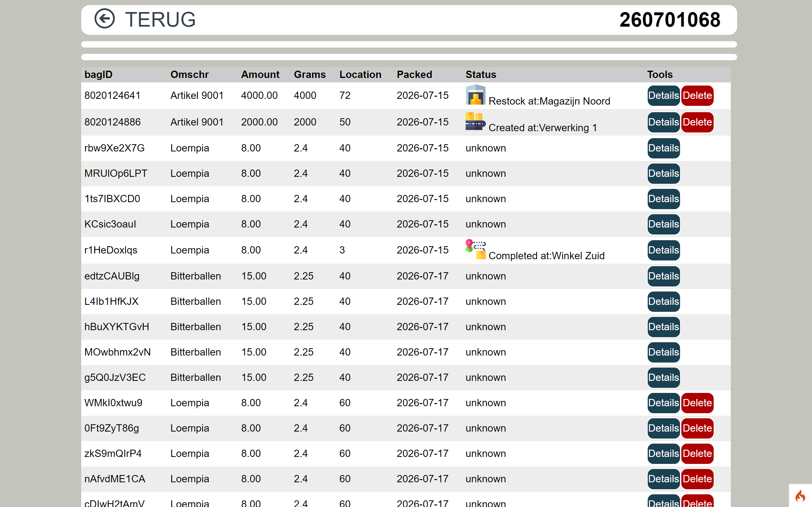View Details for bag rbw9Xe2X7G
Screen dimensions: 812x507
(x=663, y=148)
